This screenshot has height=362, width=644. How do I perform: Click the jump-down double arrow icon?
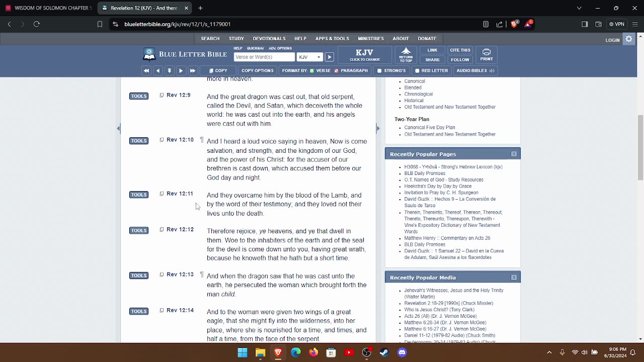[x=170, y=71]
